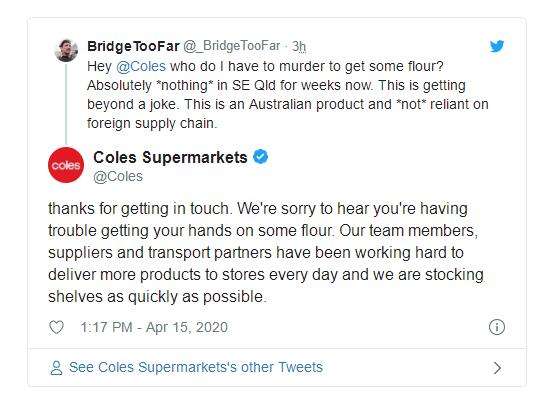Click the 'foreign supply chain.' line of tweet
The height and width of the screenshot is (398, 539).
152,123
